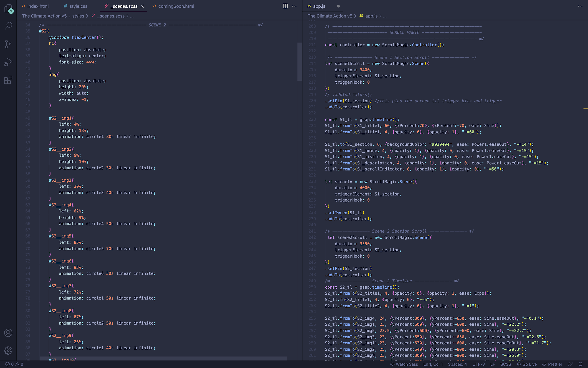Open the Manage gear icon
588x368 pixels.
8,350
